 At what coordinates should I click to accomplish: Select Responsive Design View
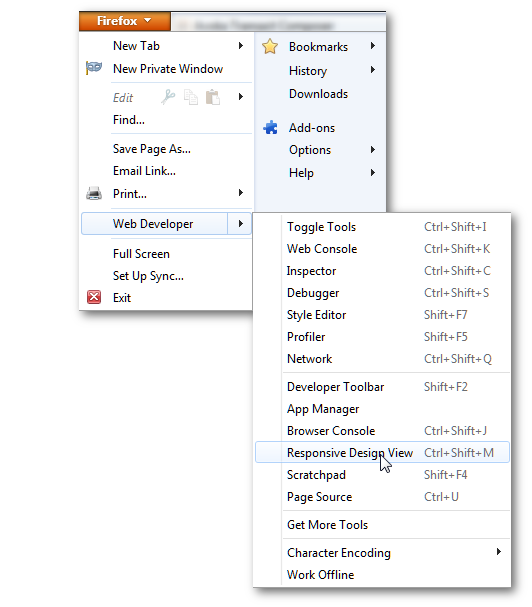pyautogui.click(x=382, y=452)
